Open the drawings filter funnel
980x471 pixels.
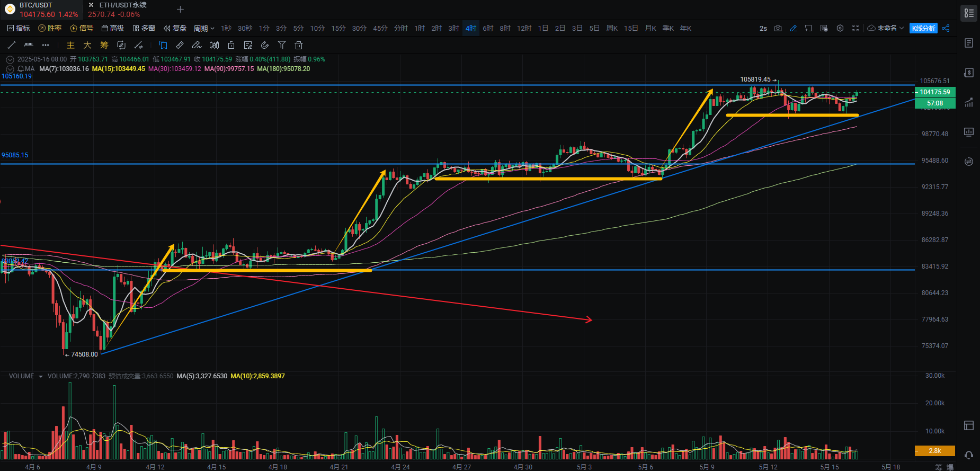282,45
